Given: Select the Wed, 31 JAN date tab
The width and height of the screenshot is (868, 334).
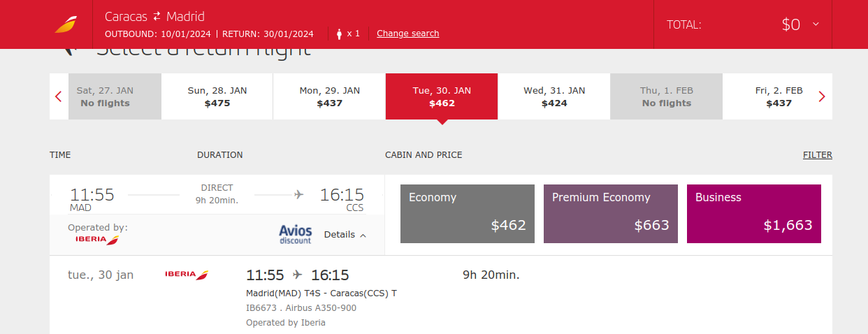Looking at the screenshot, I should (x=554, y=96).
